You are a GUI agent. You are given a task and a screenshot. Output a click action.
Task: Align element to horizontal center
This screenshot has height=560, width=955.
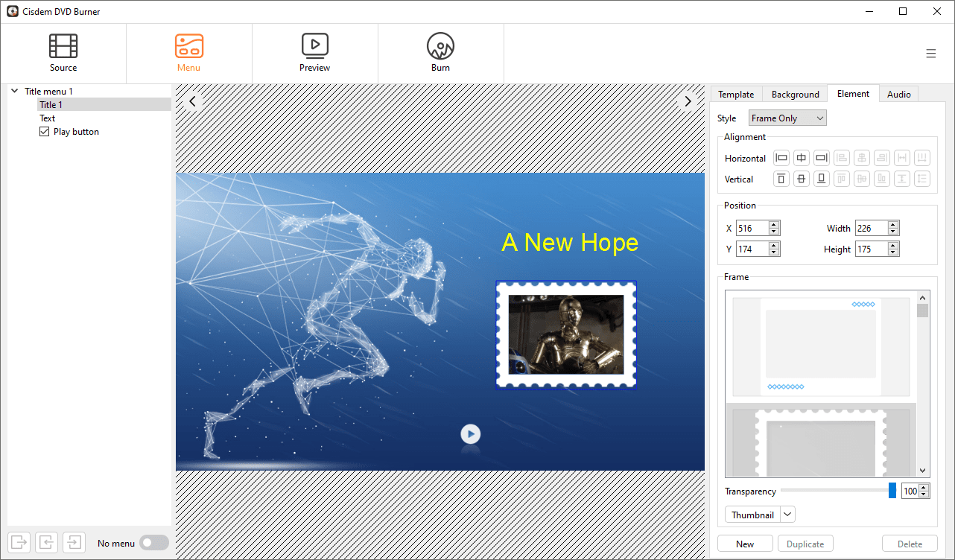point(802,158)
